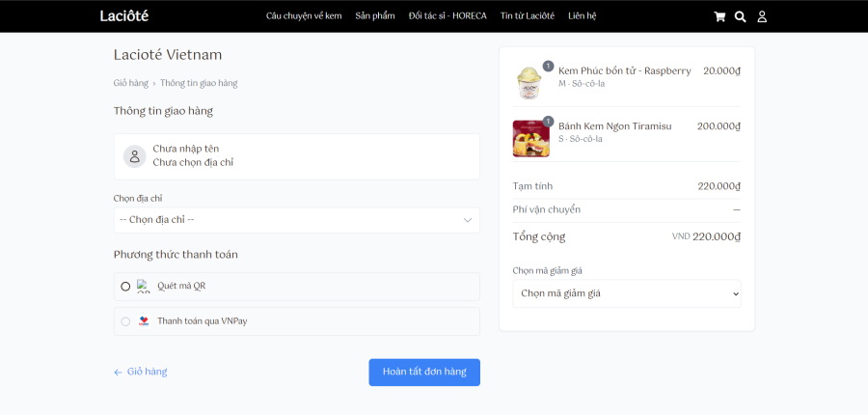This screenshot has height=415, width=868.
Task: Open the Chọn mã giảm giá dropdown
Action: point(627,293)
